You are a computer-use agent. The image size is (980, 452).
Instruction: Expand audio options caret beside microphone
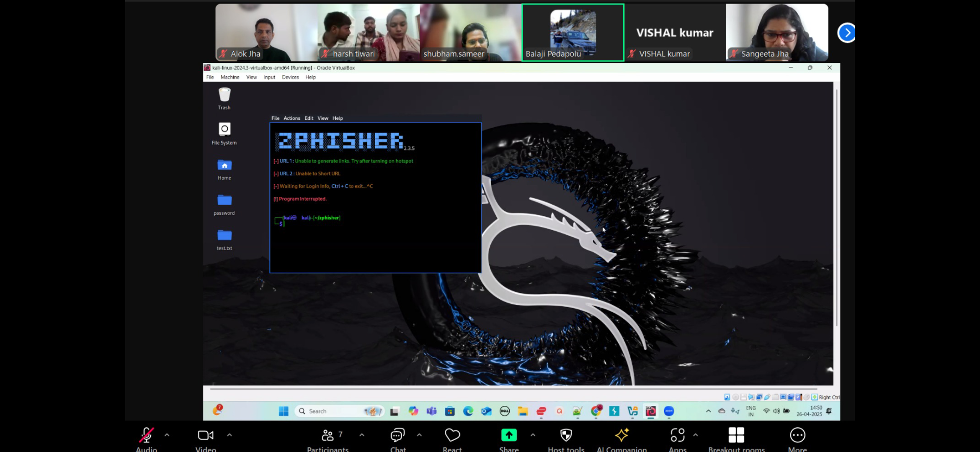[167, 435]
